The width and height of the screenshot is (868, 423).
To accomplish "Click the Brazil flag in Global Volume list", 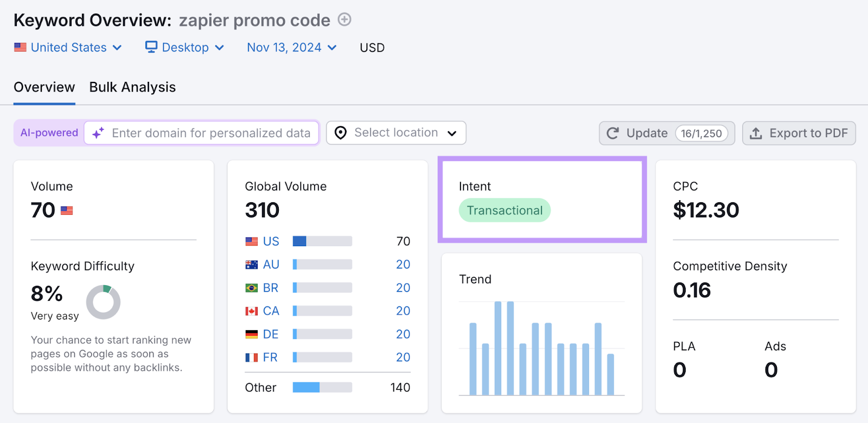I will point(251,287).
